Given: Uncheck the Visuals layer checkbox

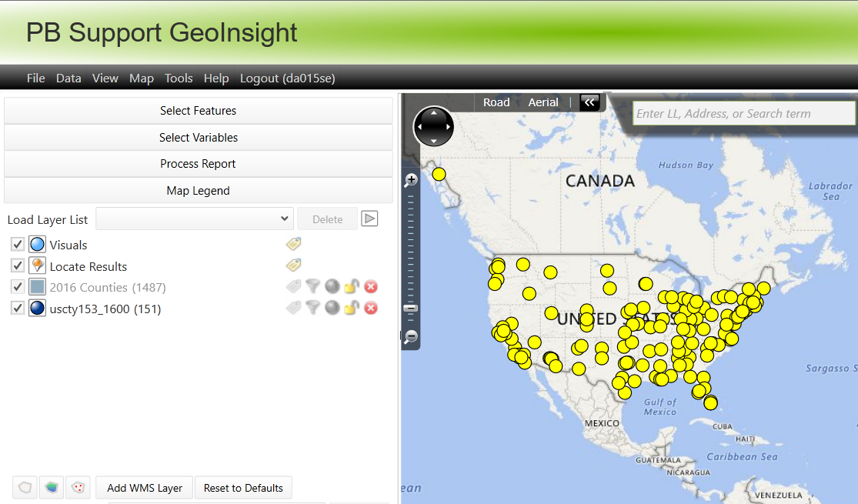Looking at the screenshot, I should pyautogui.click(x=17, y=244).
